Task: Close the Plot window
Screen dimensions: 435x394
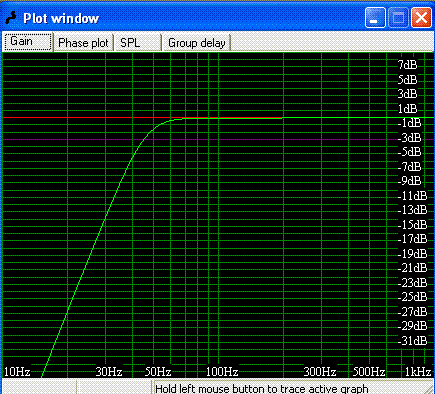Action: click(421, 18)
